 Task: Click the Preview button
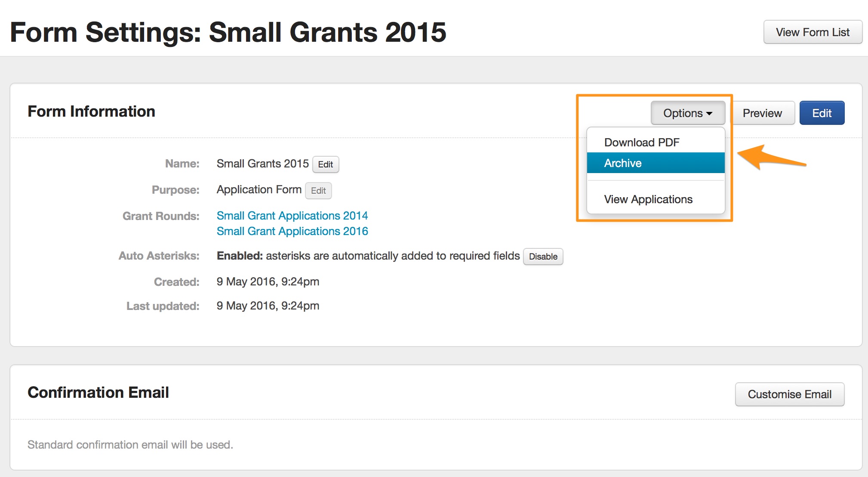[762, 113]
